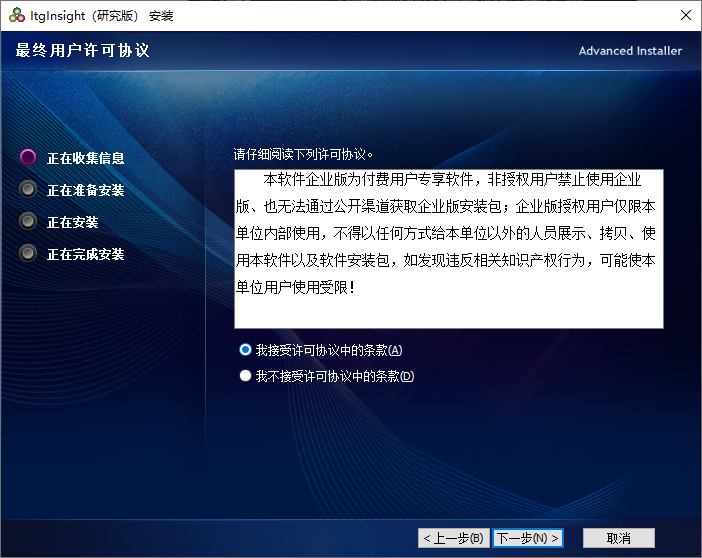The image size is (702, 558).
Task: Click inside the license agreement text box
Action: (449, 249)
